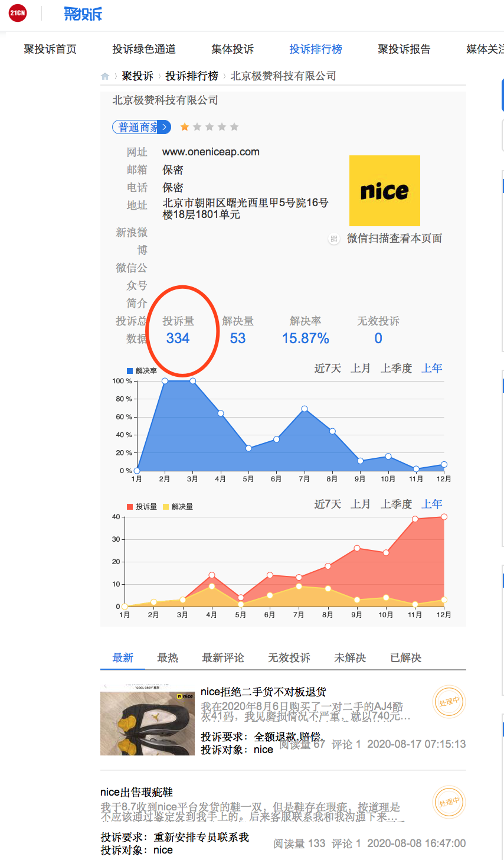Open website www.oneniceap.com

pyautogui.click(x=211, y=152)
